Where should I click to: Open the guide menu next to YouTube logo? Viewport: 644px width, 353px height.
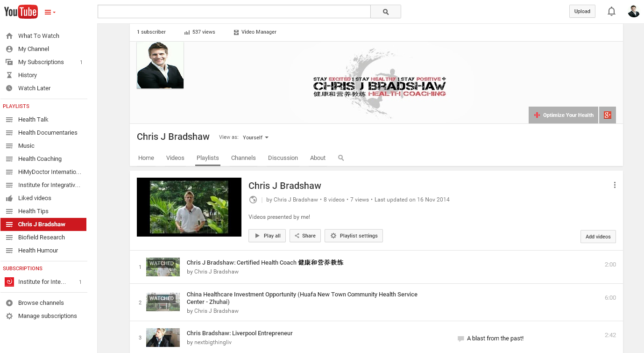pyautogui.click(x=50, y=12)
